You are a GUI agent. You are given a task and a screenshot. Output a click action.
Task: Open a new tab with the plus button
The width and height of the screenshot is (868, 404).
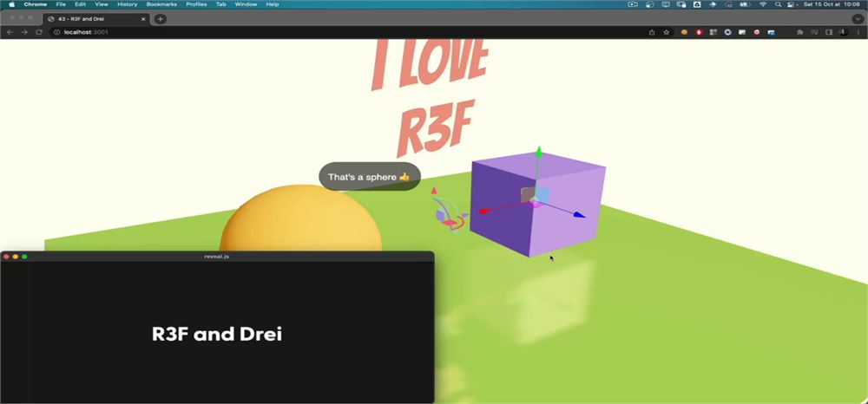click(x=160, y=19)
